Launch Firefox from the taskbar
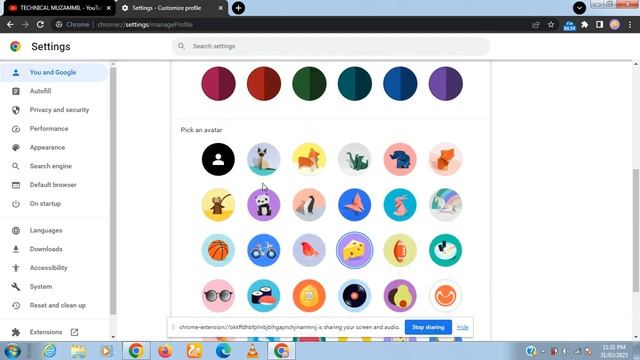The image size is (640, 360). point(165,351)
